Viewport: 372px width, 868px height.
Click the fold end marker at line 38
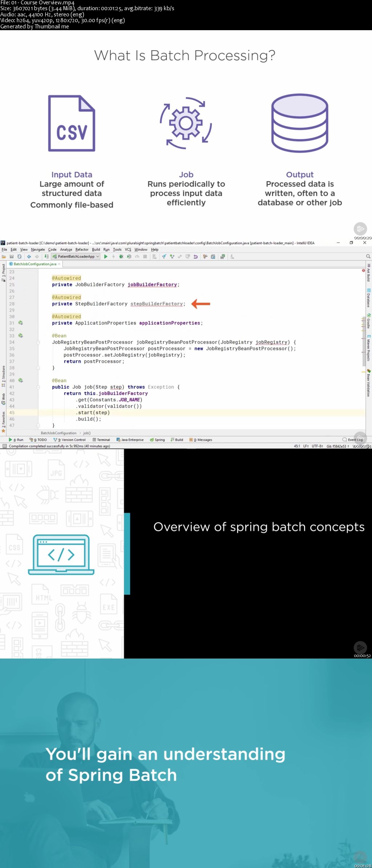[x=38, y=368]
